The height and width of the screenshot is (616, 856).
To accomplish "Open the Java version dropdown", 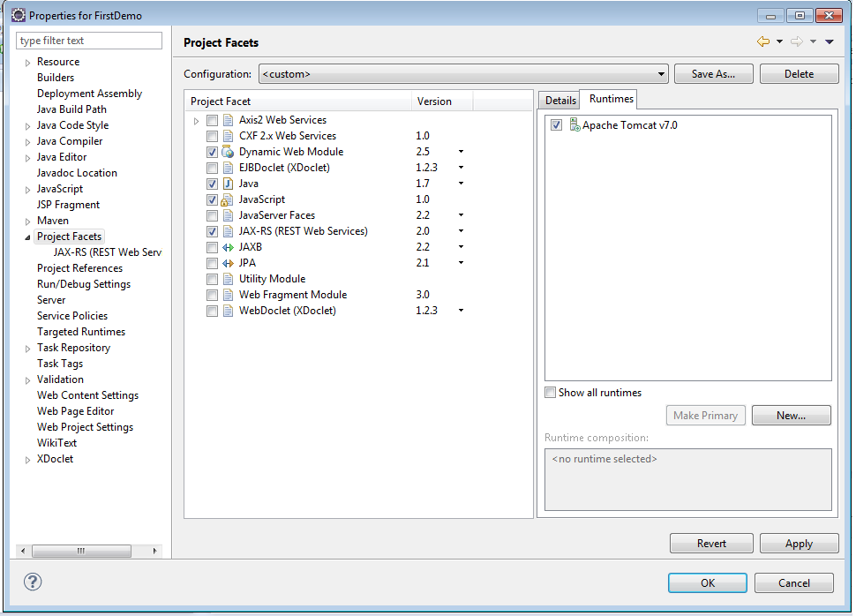I will [459, 183].
